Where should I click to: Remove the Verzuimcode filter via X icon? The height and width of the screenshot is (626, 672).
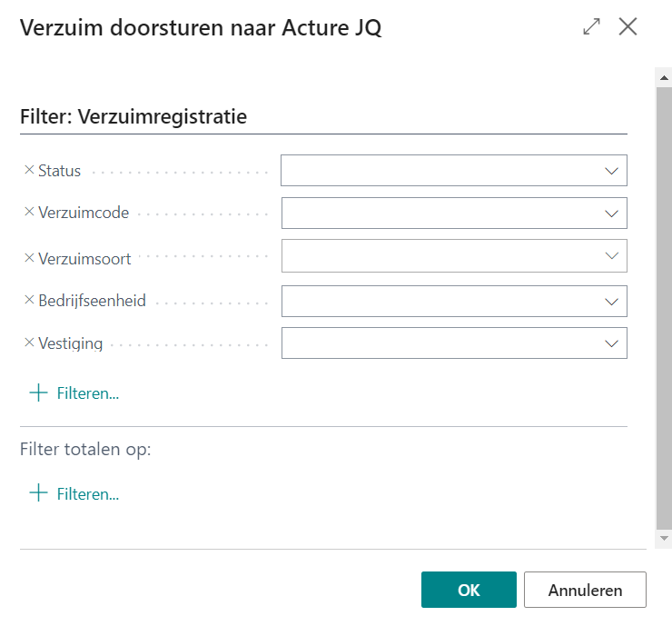click(x=28, y=213)
